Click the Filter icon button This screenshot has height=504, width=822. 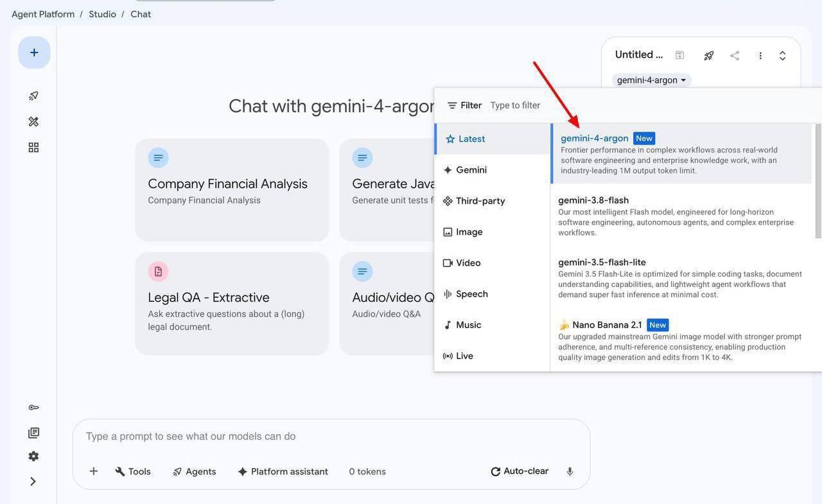464,105
